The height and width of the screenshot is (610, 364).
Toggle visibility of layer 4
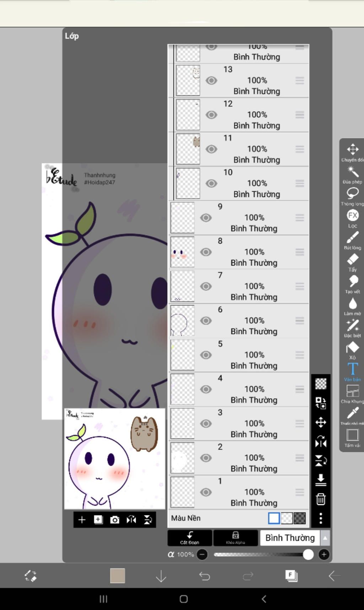(206, 389)
